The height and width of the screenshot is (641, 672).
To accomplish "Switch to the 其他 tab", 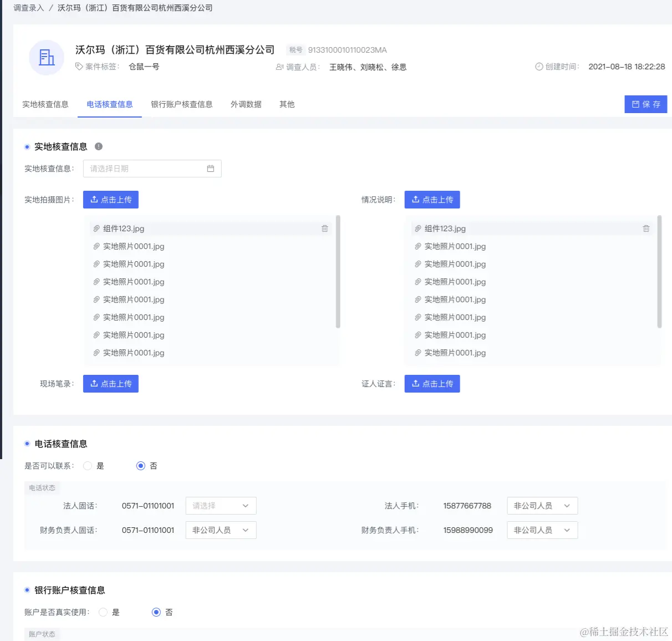I will pyautogui.click(x=287, y=104).
